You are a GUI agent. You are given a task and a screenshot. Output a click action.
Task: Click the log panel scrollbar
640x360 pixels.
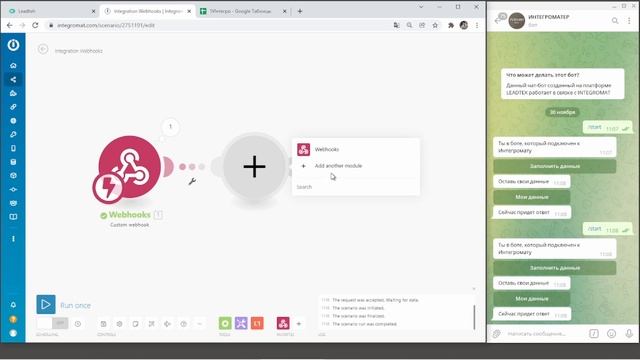coord(474,317)
